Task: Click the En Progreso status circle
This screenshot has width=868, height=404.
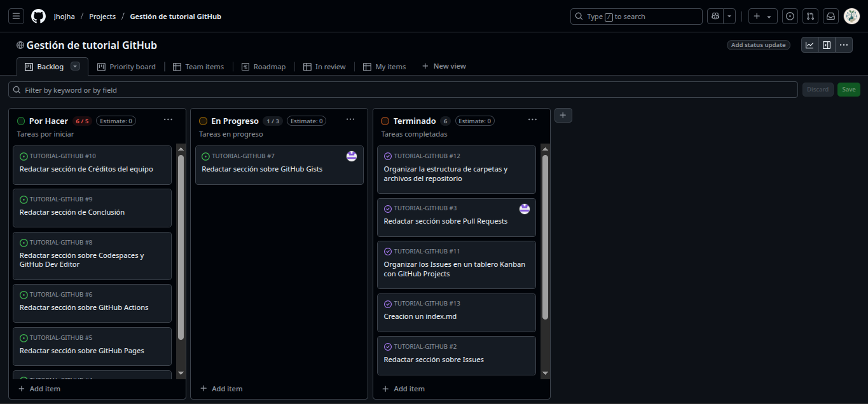Action: coord(203,121)
